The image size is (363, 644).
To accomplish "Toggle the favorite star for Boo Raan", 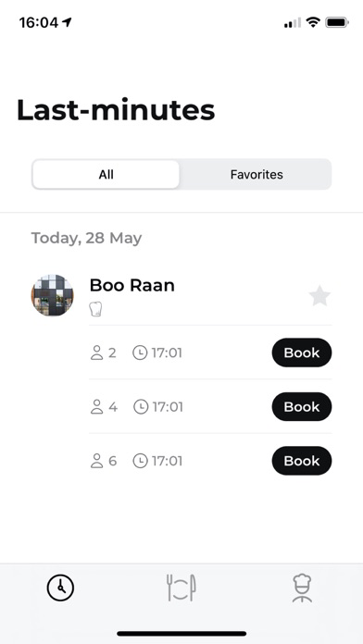I will coord(319,296).
